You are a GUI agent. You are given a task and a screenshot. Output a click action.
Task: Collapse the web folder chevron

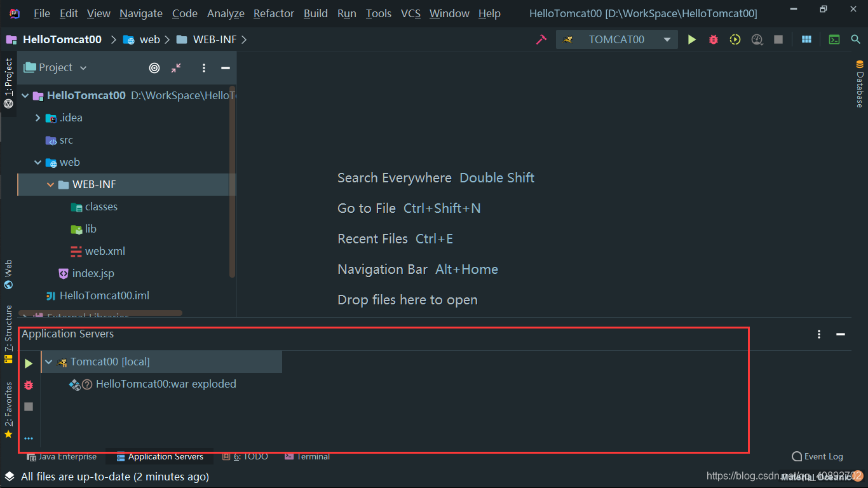point(38,163)
